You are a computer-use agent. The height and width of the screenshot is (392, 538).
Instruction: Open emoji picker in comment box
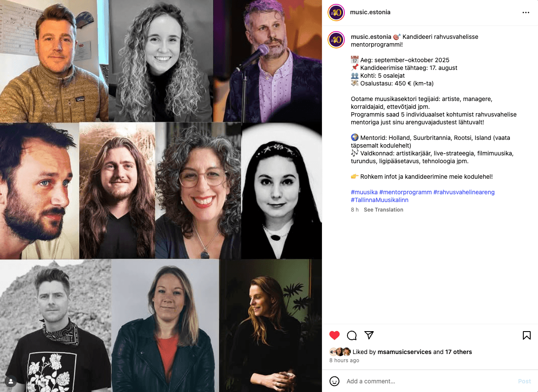pyautogui.click(x=334, y=381)
